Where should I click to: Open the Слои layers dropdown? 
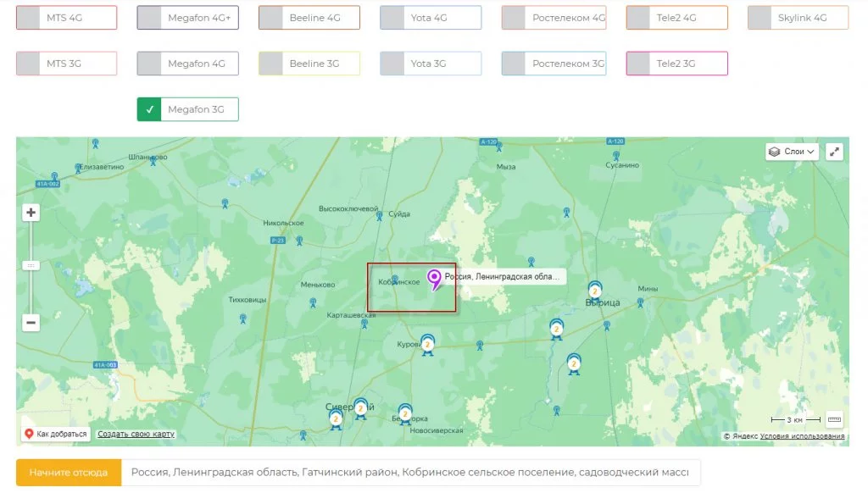coord(792,152)
